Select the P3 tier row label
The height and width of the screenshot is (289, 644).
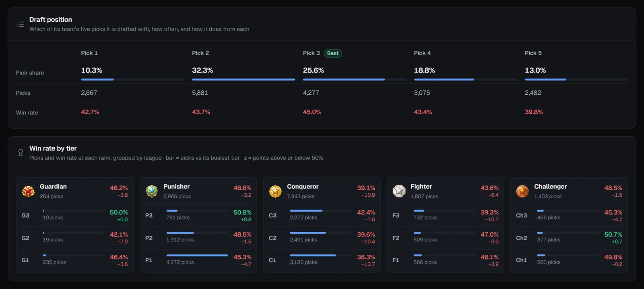pos(149,216)
